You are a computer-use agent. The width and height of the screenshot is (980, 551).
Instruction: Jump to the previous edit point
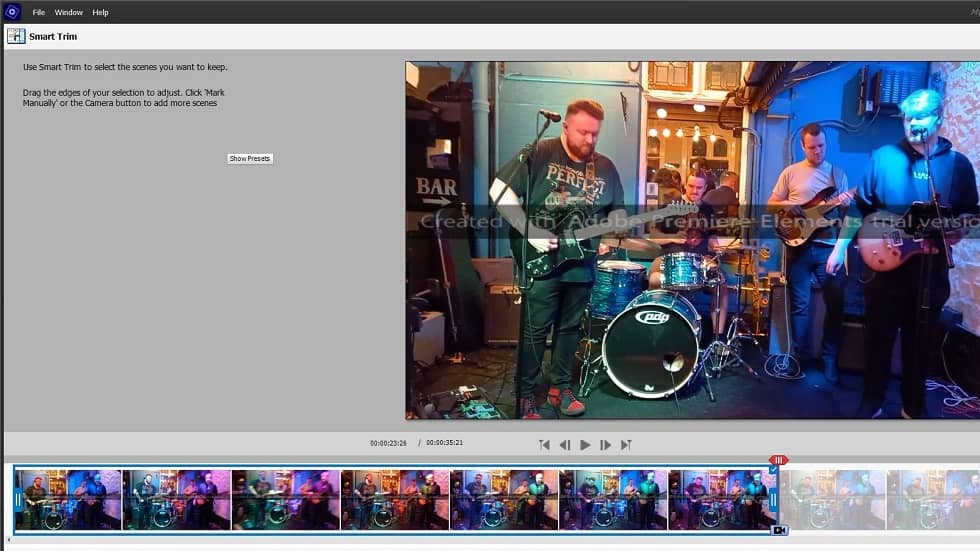[544, 445]
